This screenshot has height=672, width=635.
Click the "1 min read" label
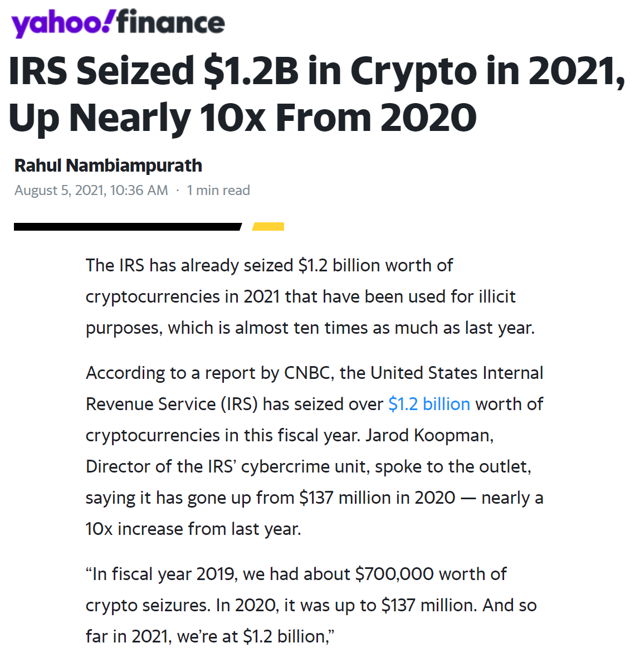[218, 191]
